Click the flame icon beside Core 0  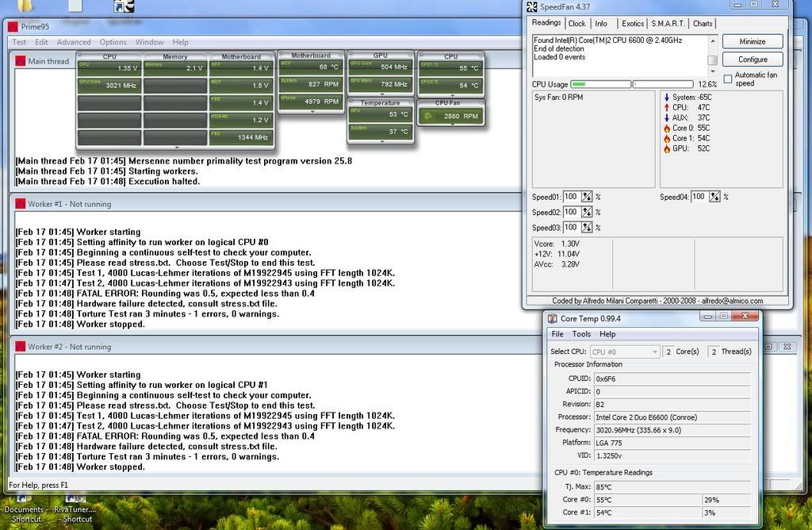click(x=666, y=128)
